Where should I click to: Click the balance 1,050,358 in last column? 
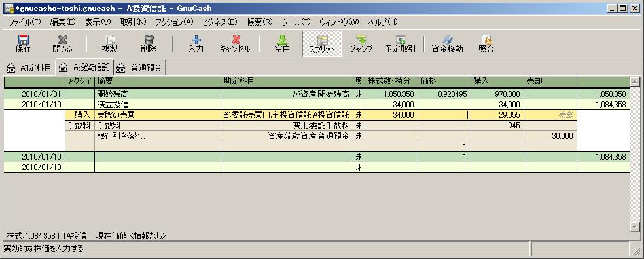[x=603, y=94]
